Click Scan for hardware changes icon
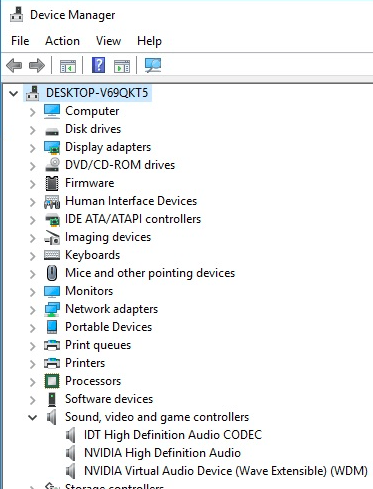Viewport: 373px width, 489px height. coord(153,65)
